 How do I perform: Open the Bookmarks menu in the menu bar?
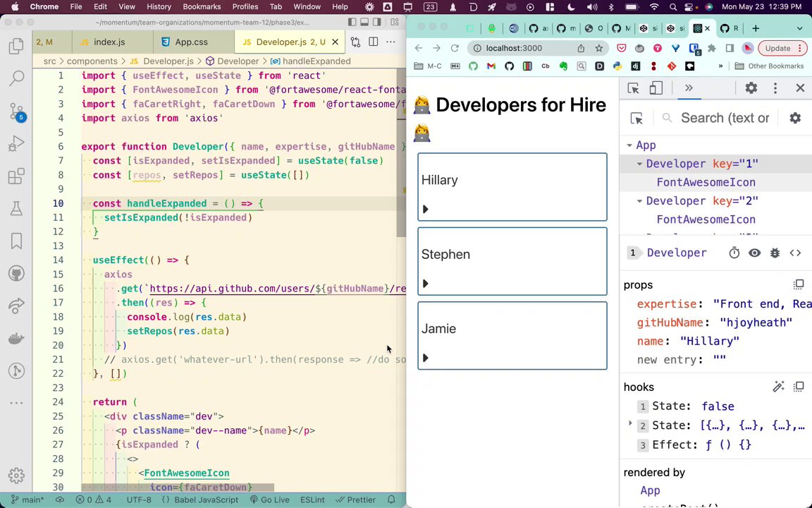pyautogui.click(x=202, y=7)
